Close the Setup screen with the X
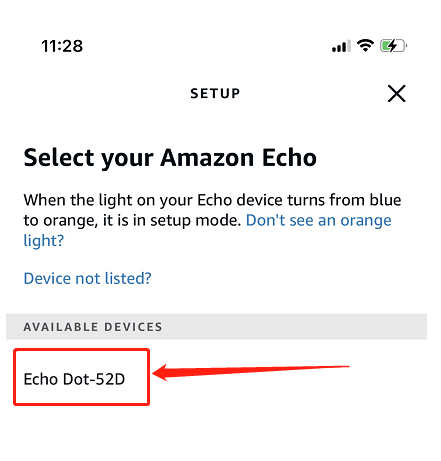 [x=396, y=93]
